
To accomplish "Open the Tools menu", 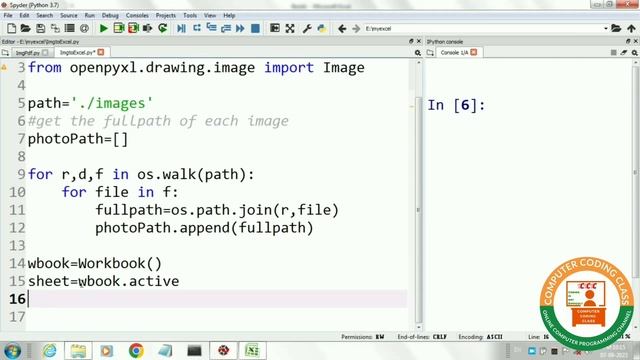I will pyautogui.click(x=190, y=16).
